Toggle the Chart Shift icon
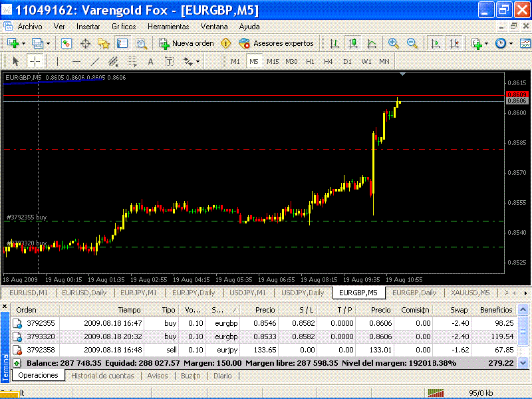 (454, 43)
